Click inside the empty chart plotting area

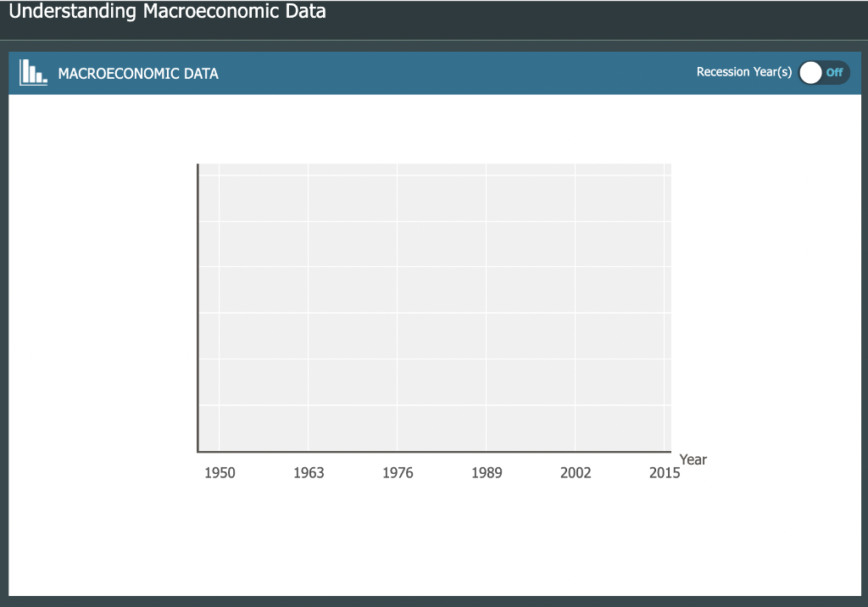click(x=437, y=305)
